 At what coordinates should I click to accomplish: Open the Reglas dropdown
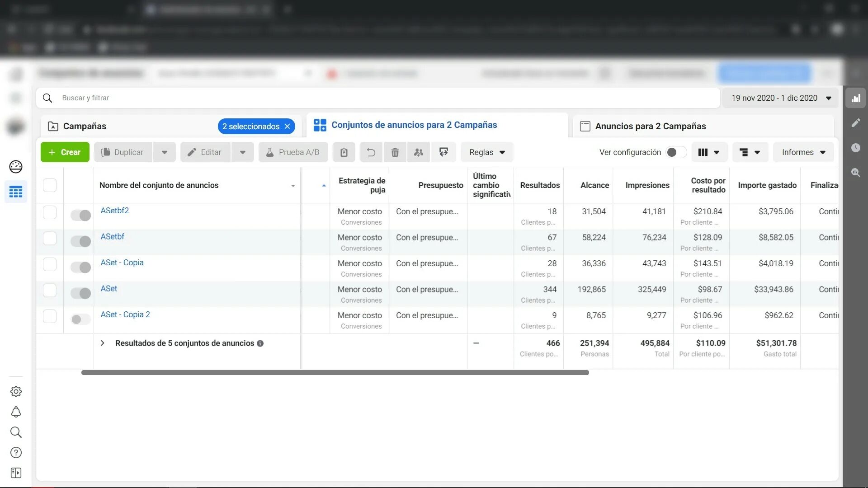pyautogui.click(x=487, y=152)
